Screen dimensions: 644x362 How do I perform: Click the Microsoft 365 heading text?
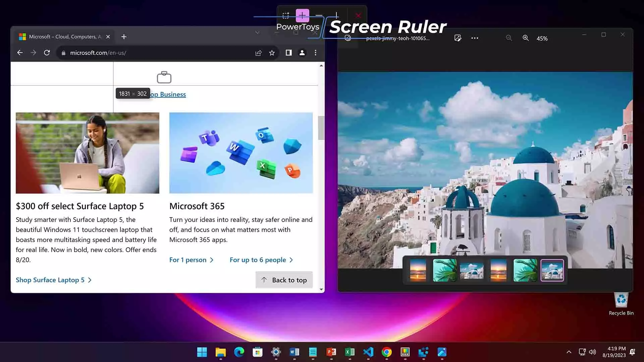coord(197,206)
